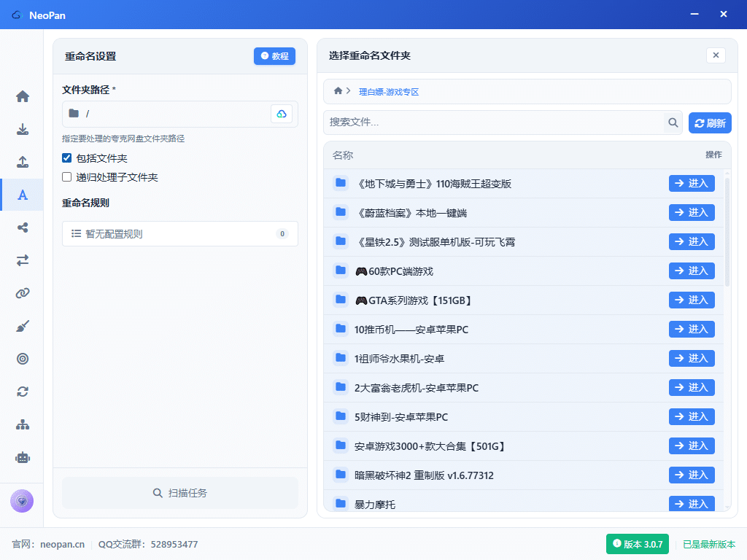The image size is (747, 560).
Task: Click the 教程 tutorial button
Action: (x=274, y=56)
